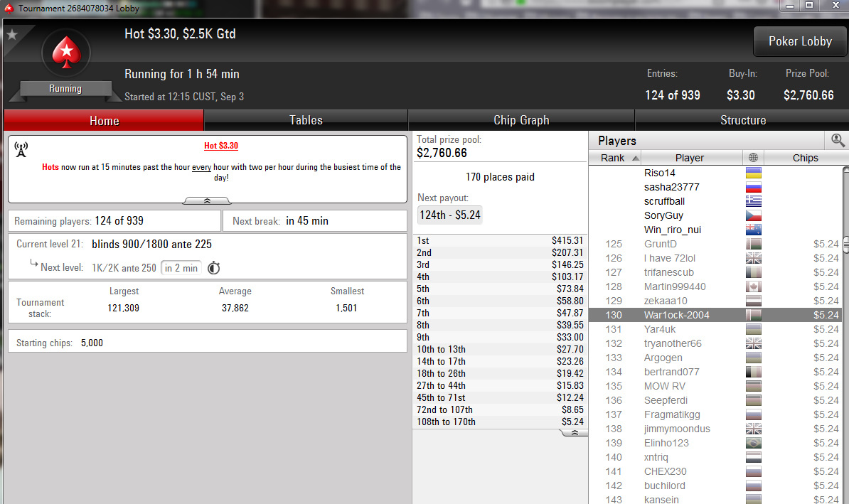
Task: Click the flag next to scruffball
Action: [x=754, y=201]
